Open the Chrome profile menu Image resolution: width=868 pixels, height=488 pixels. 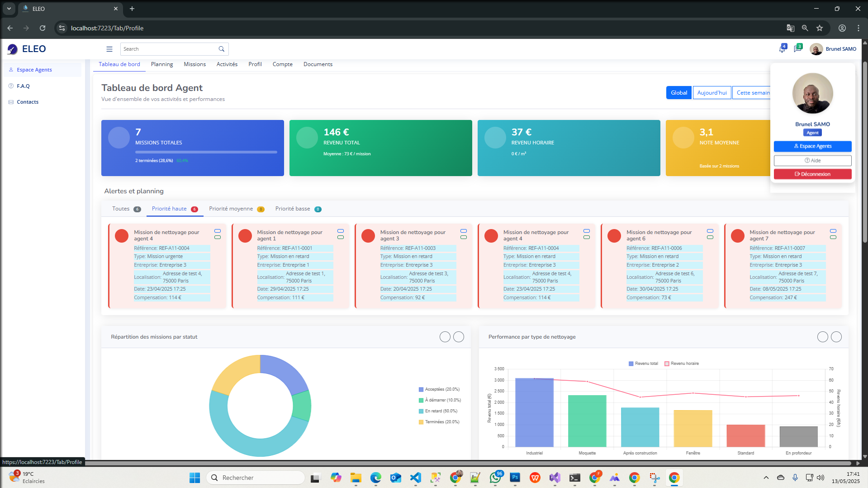[x=842, y=28]
